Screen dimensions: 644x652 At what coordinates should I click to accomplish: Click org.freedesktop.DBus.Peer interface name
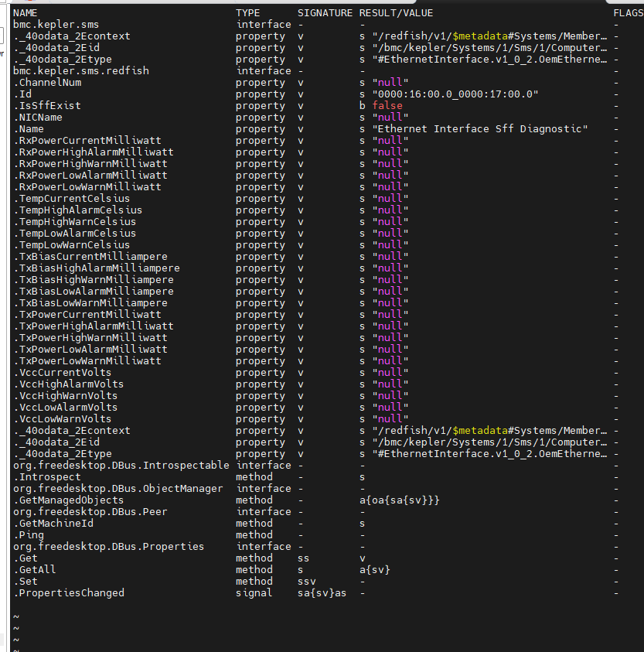(x=90, y=512)
